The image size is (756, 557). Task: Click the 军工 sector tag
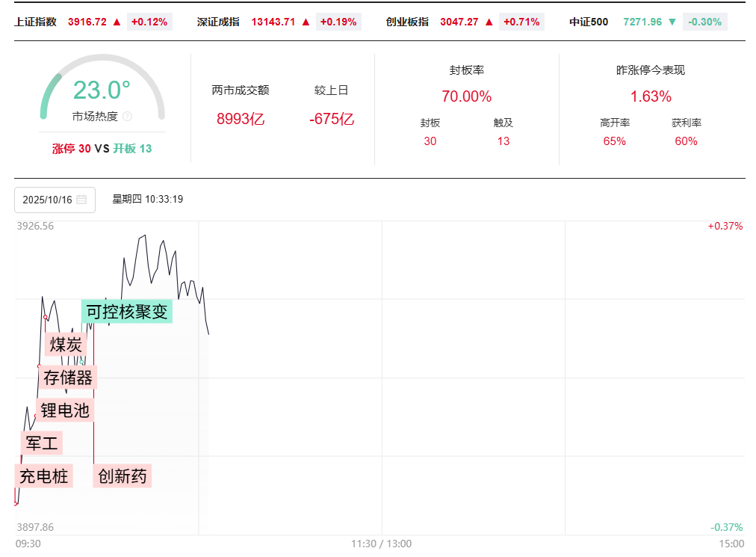click(x=42, y=443)
